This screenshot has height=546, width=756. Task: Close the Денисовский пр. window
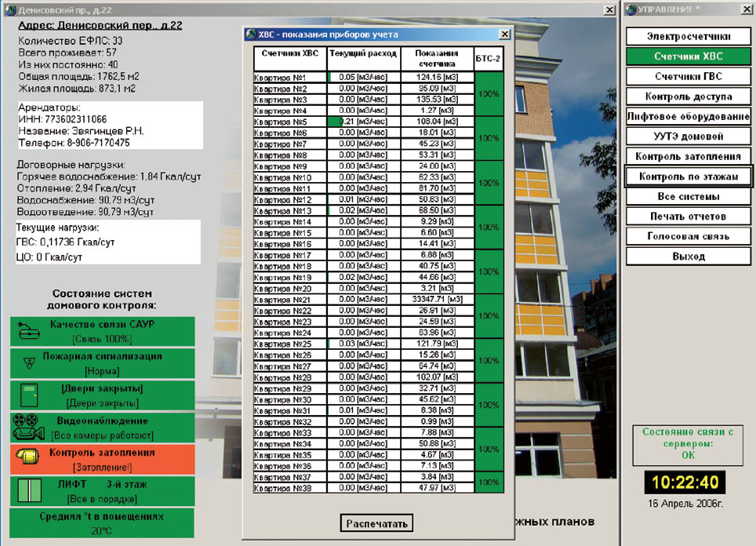click(610, 9)
